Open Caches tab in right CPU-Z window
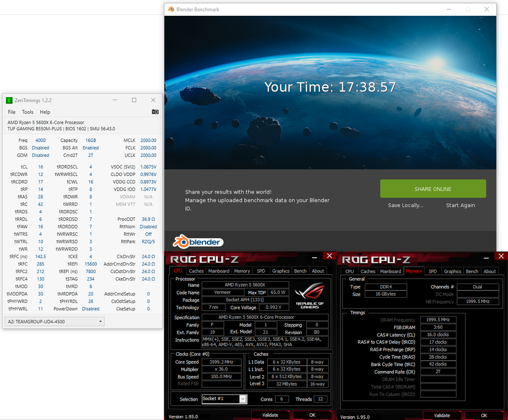Viewport: 508px width, 420px height. click(x=368, y=271)
